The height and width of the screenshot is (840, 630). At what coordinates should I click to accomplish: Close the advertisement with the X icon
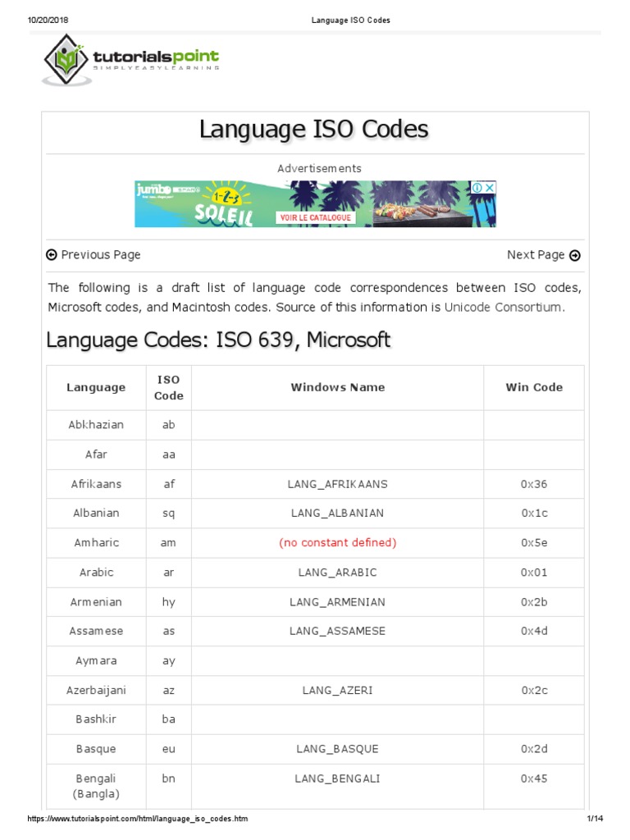click(489, 188)
